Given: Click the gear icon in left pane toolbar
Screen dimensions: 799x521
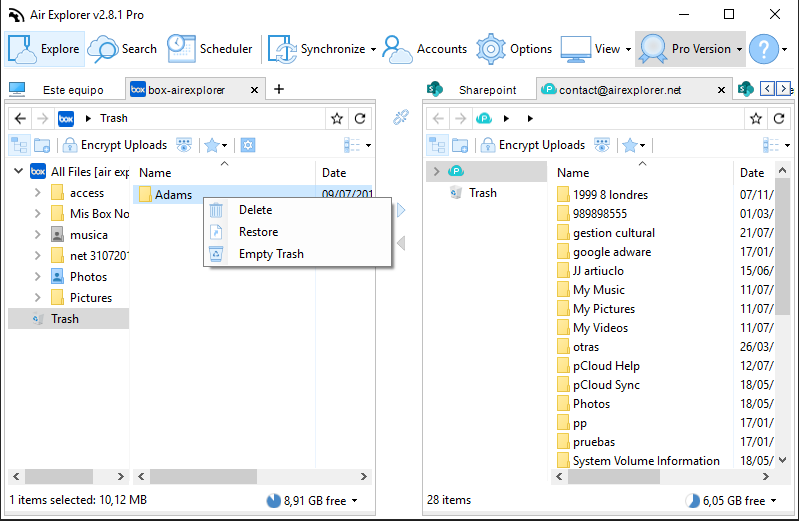Looking at the screenshot, I should [x=248, y=145].
